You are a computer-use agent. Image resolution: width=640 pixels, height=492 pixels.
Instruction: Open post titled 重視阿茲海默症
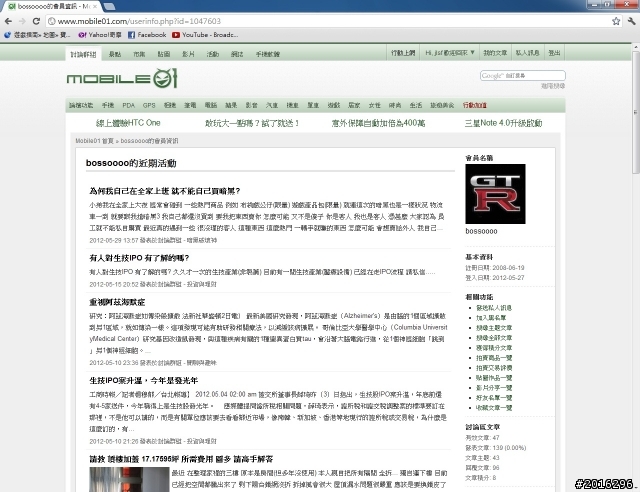117,302
